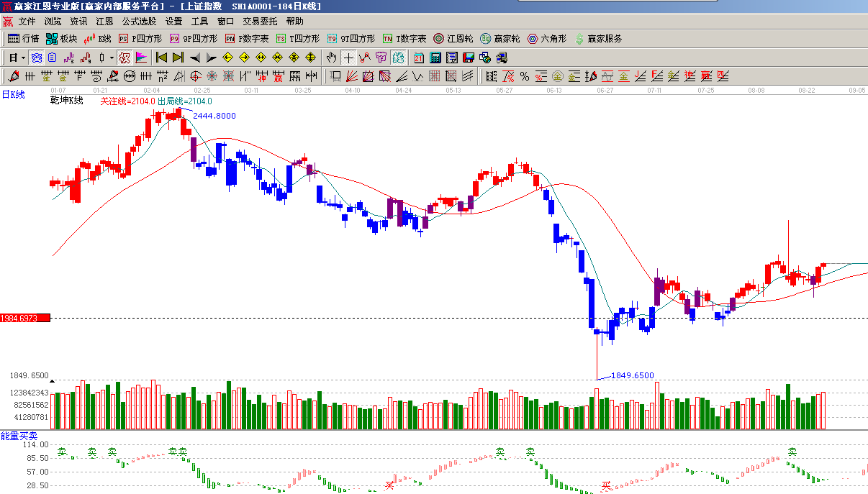
Task: Click the red floppy disk save icon
Action: 469,58
